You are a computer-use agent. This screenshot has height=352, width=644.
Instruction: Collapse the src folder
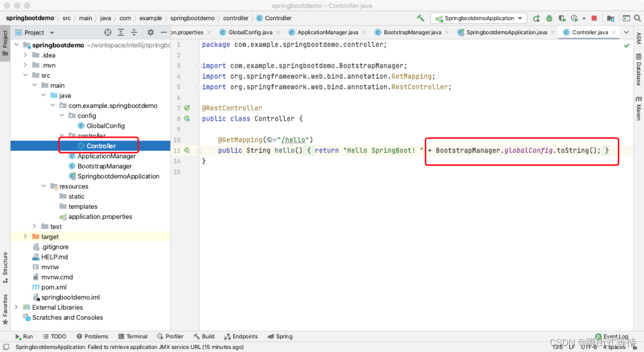click(26, 75)
